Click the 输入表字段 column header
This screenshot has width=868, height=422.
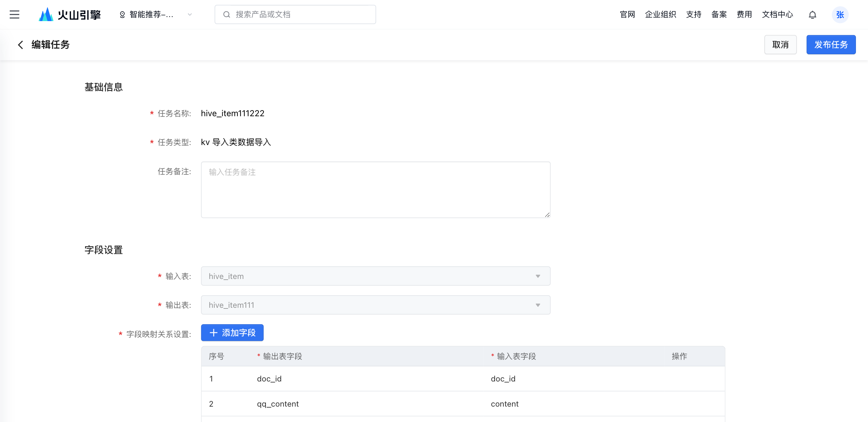516,356
